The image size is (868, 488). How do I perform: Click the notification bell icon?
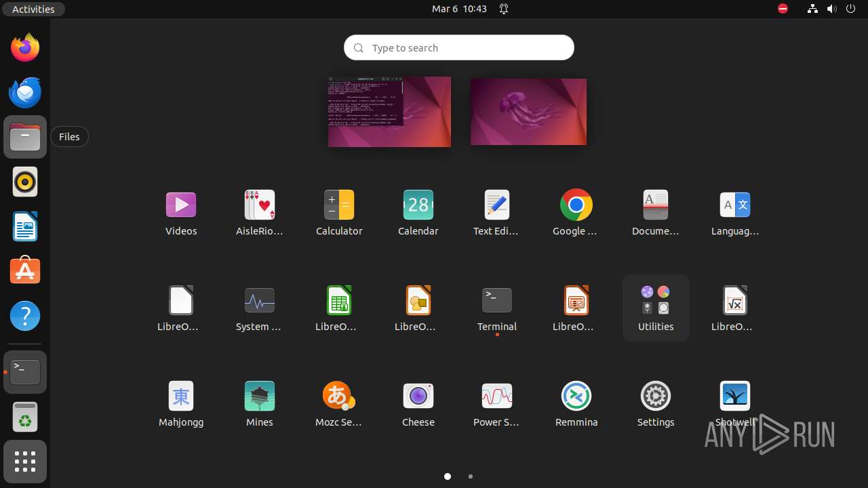click(x=504, y=9)
